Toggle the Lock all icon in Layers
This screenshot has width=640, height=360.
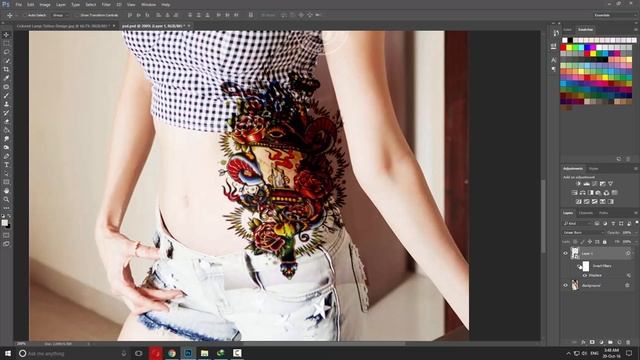pyautogui.click(x=604, y=242)
